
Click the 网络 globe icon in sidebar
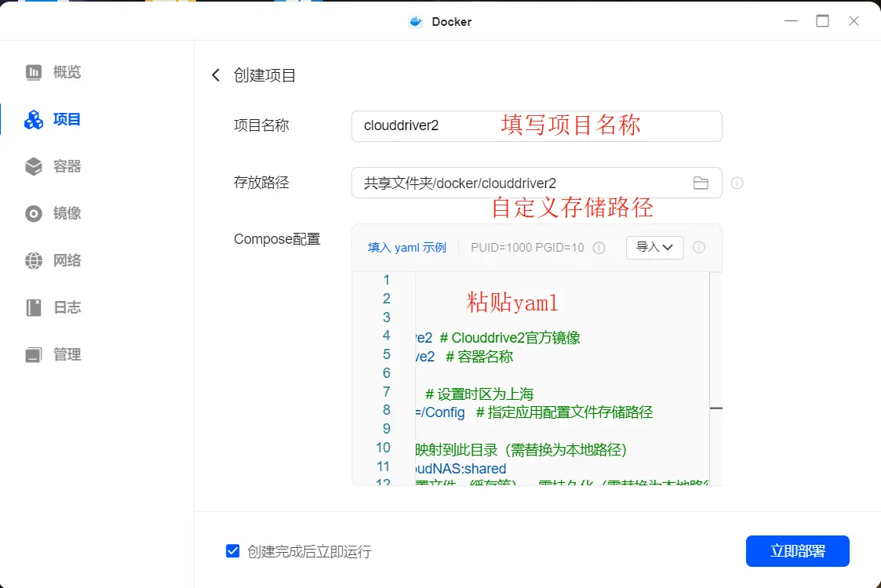click(34, 260)
